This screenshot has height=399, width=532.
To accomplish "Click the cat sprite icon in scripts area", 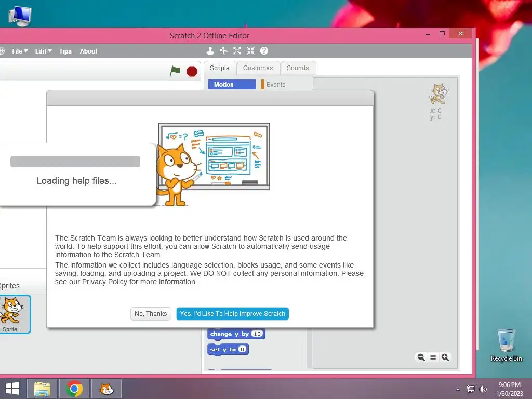I will click(x=438, y=94).
